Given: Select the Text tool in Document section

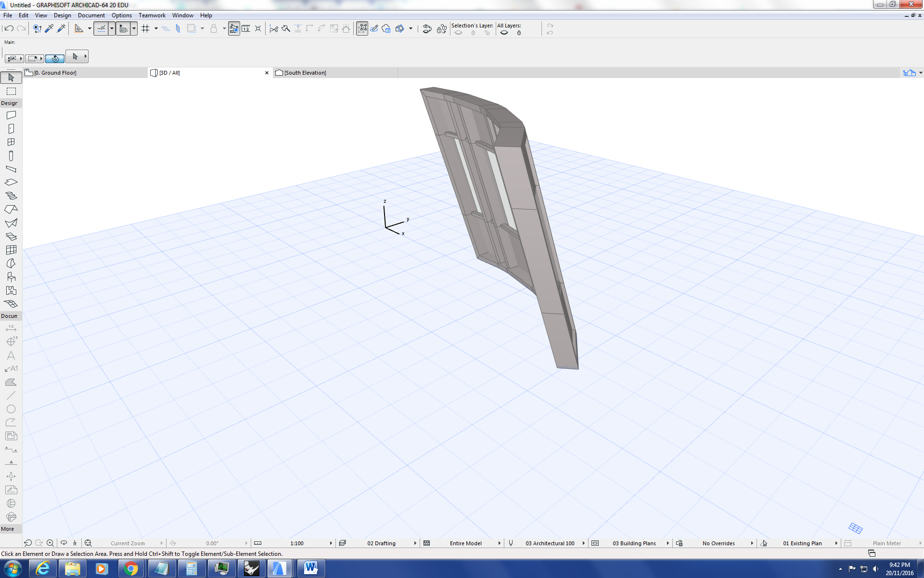Looking at the screenshot, I should point(11,355).
